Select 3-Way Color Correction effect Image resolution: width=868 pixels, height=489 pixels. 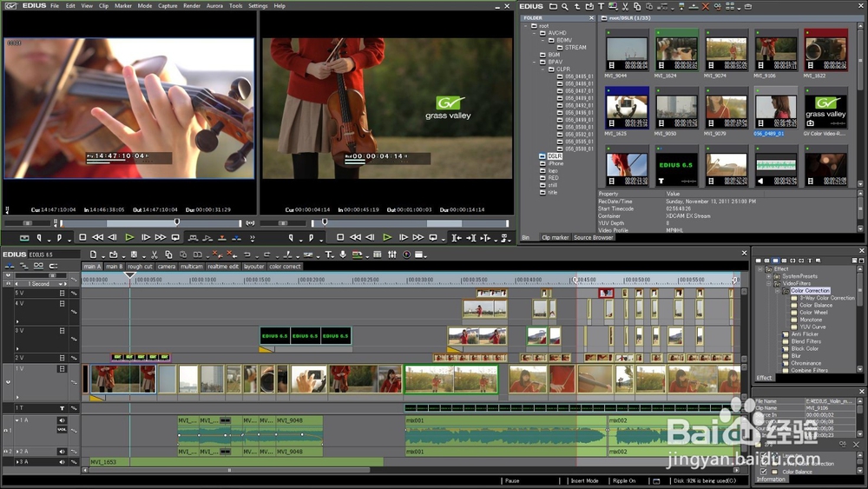[x=827, y=298]
